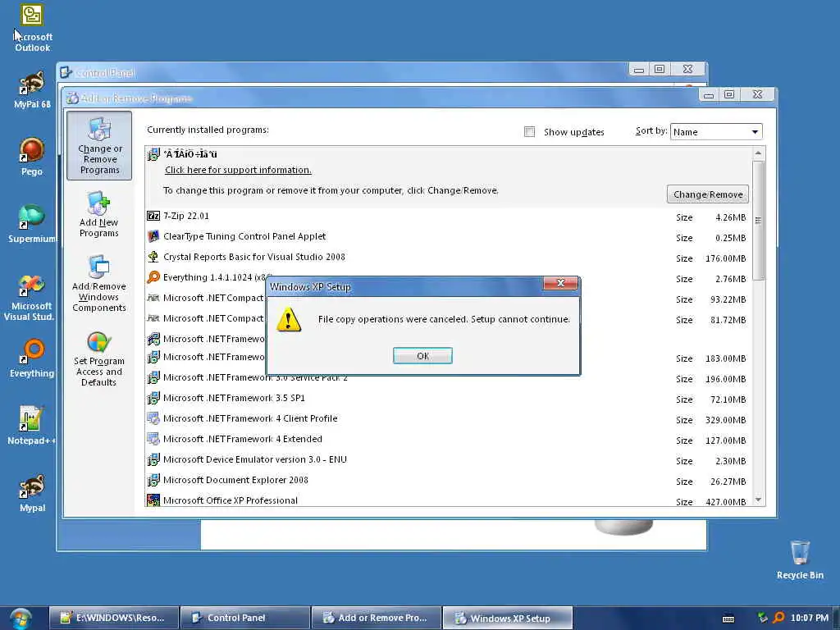Image resolution: width=840 pixels, height=630 pixels.
Task: Click the 10:07 PM clock
Action: (x=809, y=618)
